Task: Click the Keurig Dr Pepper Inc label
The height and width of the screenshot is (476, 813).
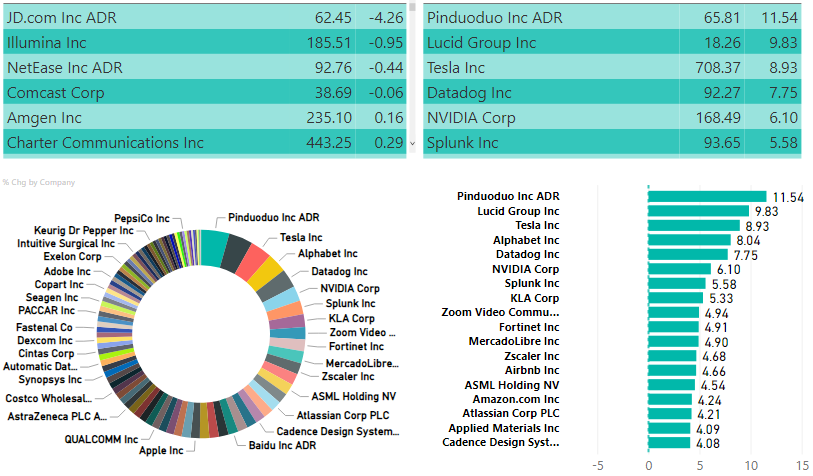Action: coord(83,230)
